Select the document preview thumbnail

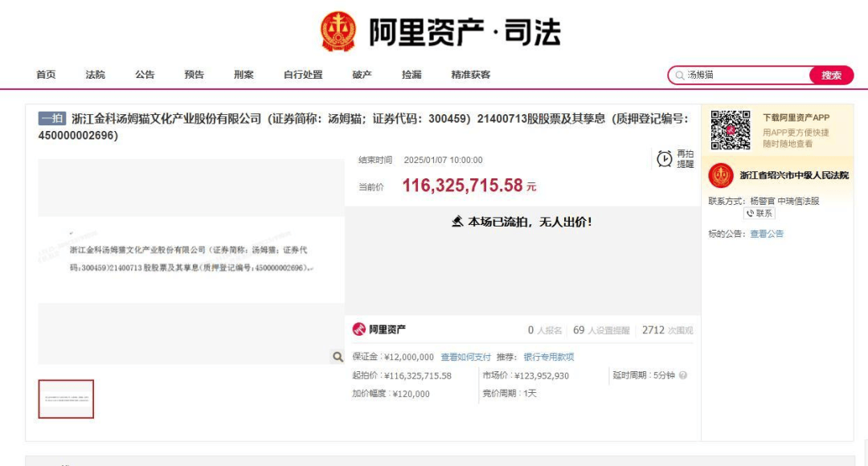pos(66,399)
